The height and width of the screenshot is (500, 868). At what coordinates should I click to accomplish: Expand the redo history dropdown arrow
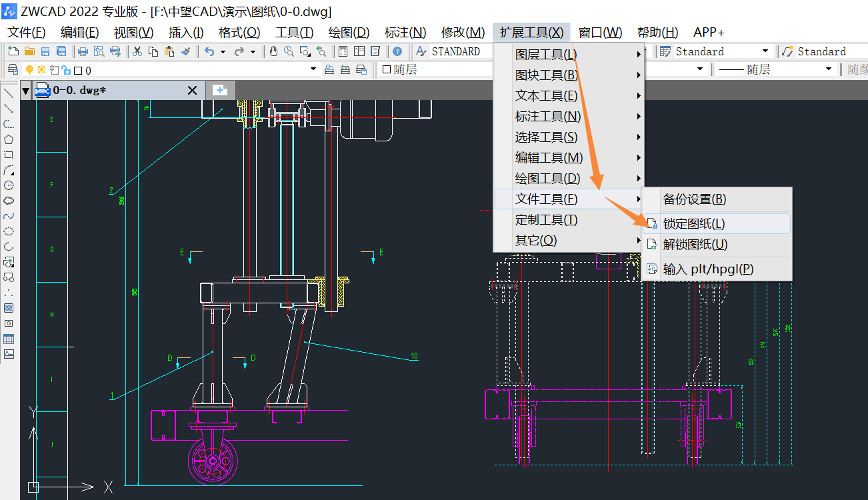point(253,51)
